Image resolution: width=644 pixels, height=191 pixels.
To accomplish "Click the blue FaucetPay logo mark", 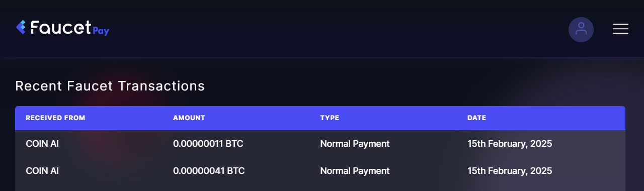I will click(21, 27).
